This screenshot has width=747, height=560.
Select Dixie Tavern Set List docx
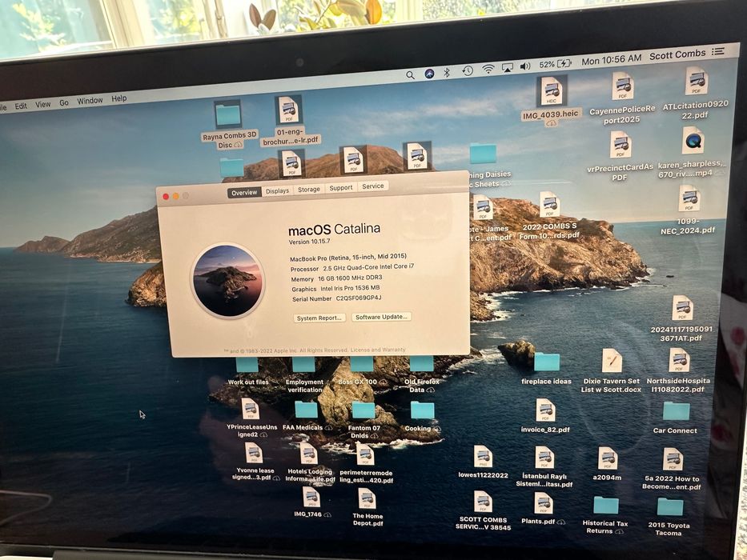tap(611, 361)
